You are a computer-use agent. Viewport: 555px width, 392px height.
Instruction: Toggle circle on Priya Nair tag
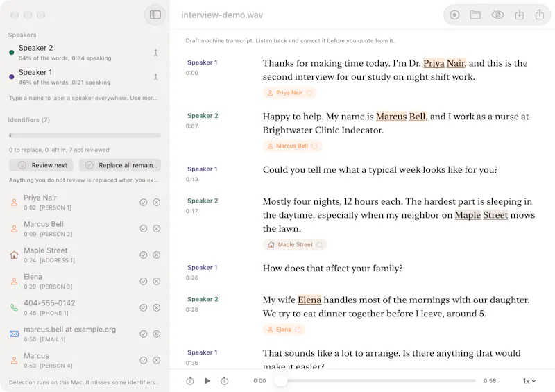[x=309, y=93]
